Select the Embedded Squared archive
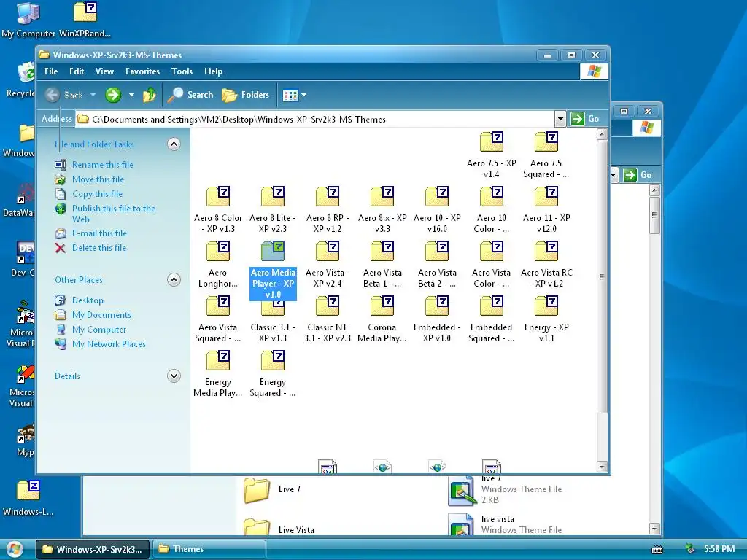The height and width of the screenshot is (560, 747). [x=491, y=318]
